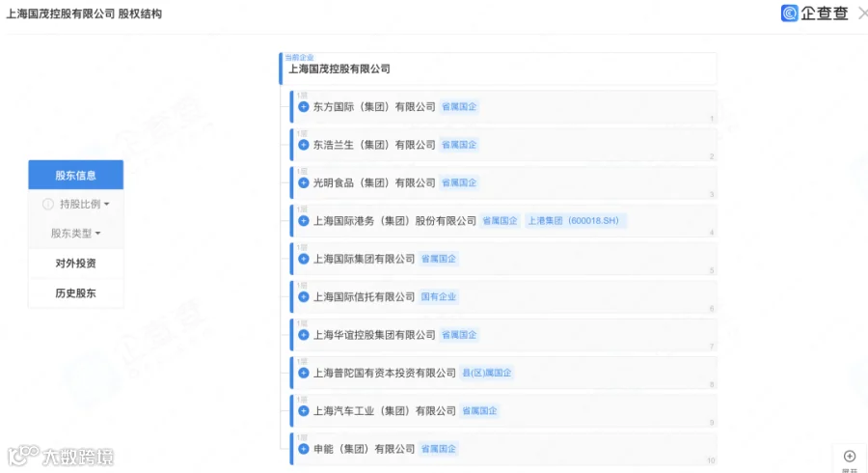Open company name 上海国际港务（集团）股份有限公司
The width and height of the screenshot is (868, 473).
point(394,221)
